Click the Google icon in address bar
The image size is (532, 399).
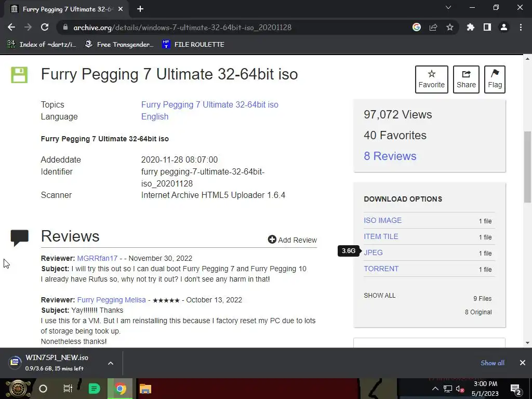tap(417, 27)
